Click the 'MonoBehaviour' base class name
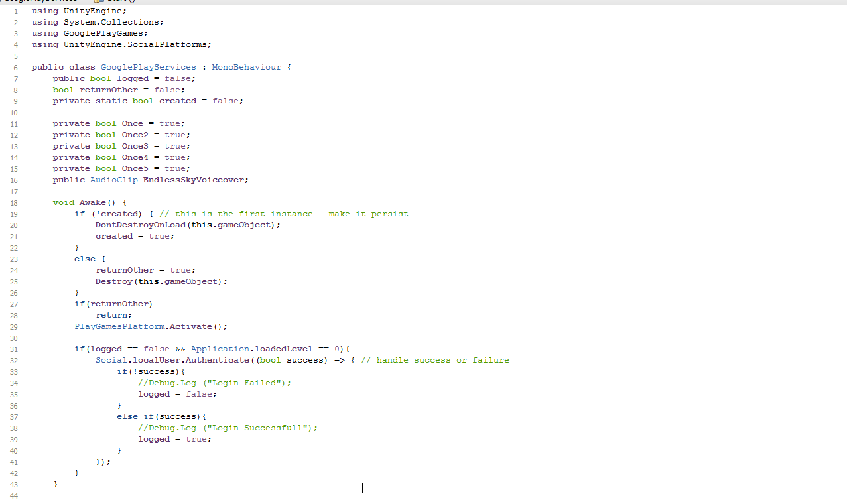This screenshot has width=847, height=504. (x=247, y=67)
